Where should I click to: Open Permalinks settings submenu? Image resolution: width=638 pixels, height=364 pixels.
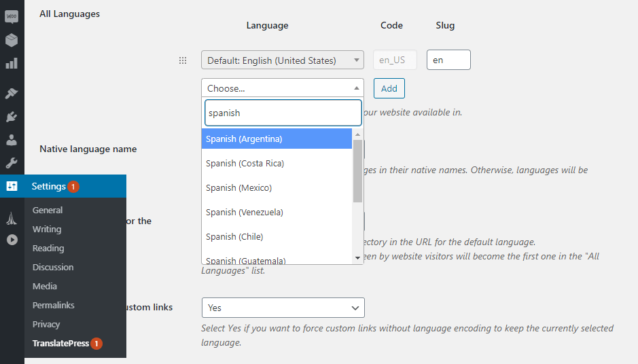(x=53, y=305)
